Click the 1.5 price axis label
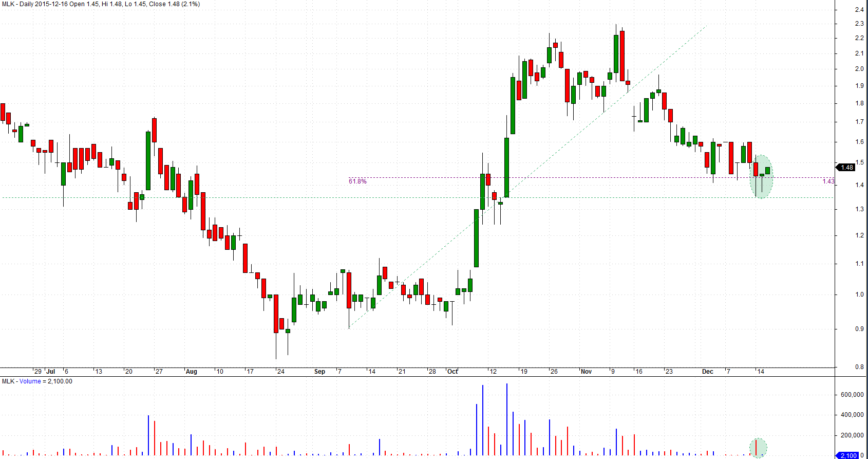The height and width of the screenshot is (459, 868). pyautogui.click(x=859, y=162)
